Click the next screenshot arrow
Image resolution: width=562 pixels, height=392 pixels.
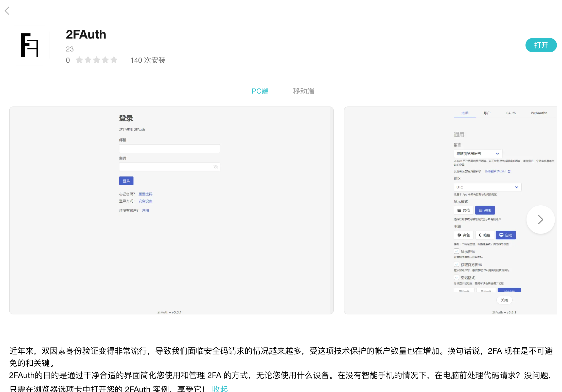click(540, 220)
